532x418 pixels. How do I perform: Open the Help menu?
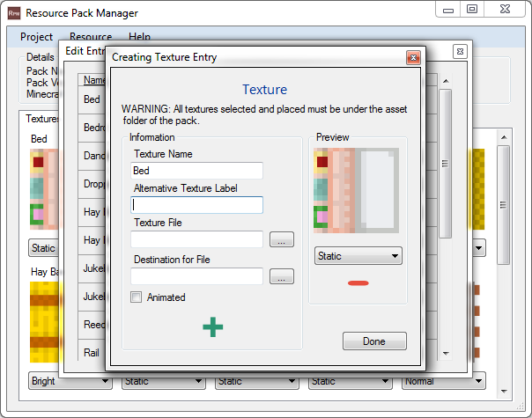coord(139,37)
